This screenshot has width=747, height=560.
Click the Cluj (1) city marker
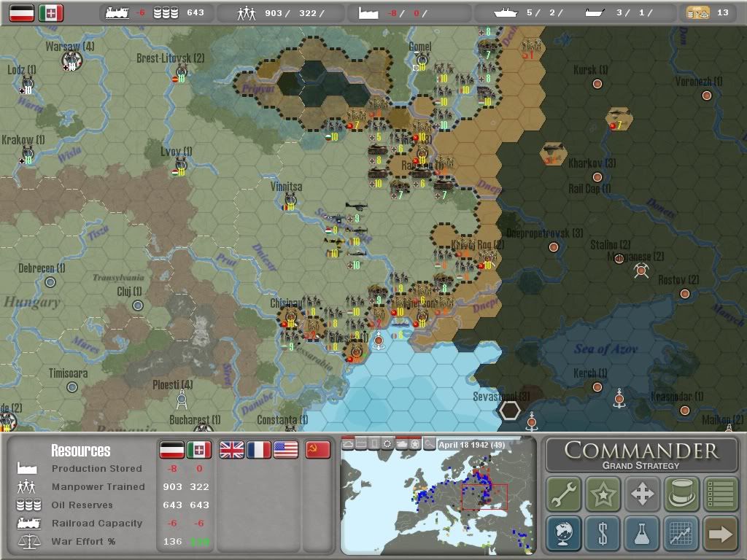click(x=138, y=306)
